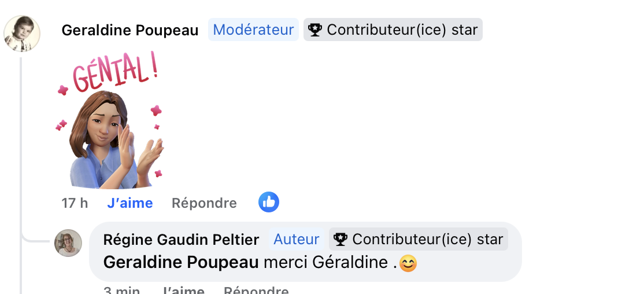Open Régine Gaudin Peltier's profile name
Screen dimensions: 644x294
coord(180,239)
